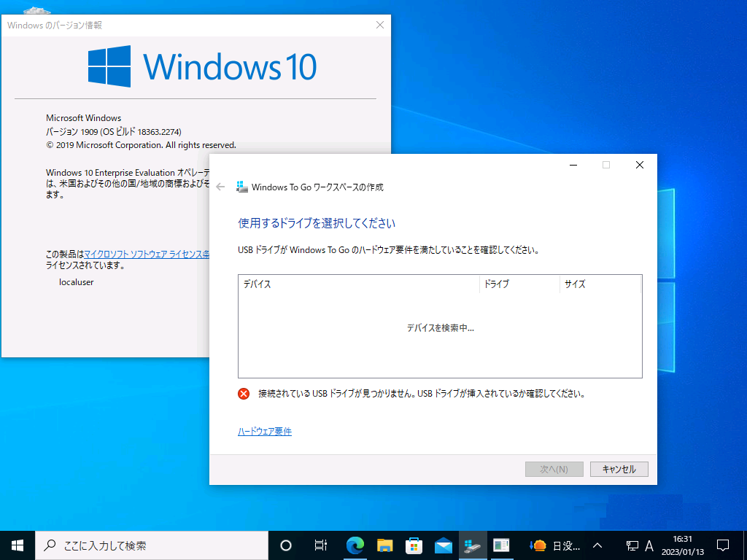Open the Action Center notifications icon

coord(723,545)
